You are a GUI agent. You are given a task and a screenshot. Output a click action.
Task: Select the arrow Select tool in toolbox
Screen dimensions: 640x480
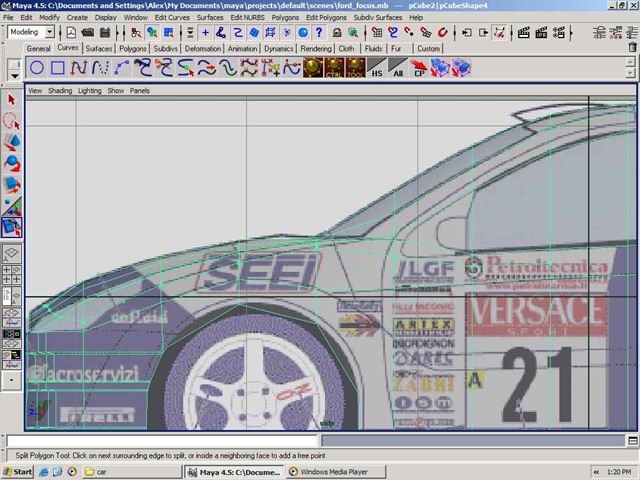12,100
